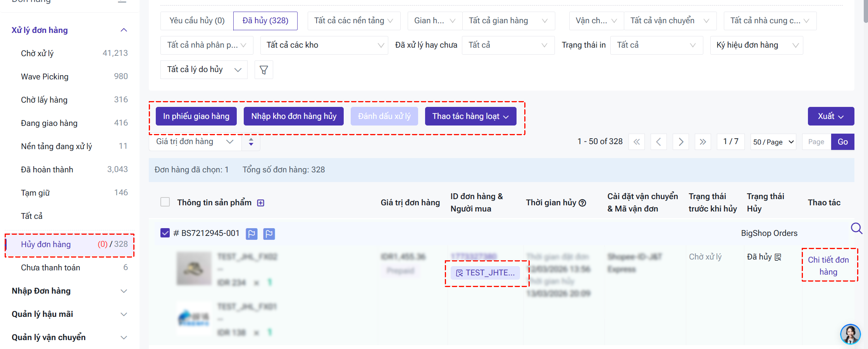Image resolution: width=868 pixels, height=349 pixels.
Task: Open the Tất cả các kho dropdown
Action: click(x=324, y=45)
